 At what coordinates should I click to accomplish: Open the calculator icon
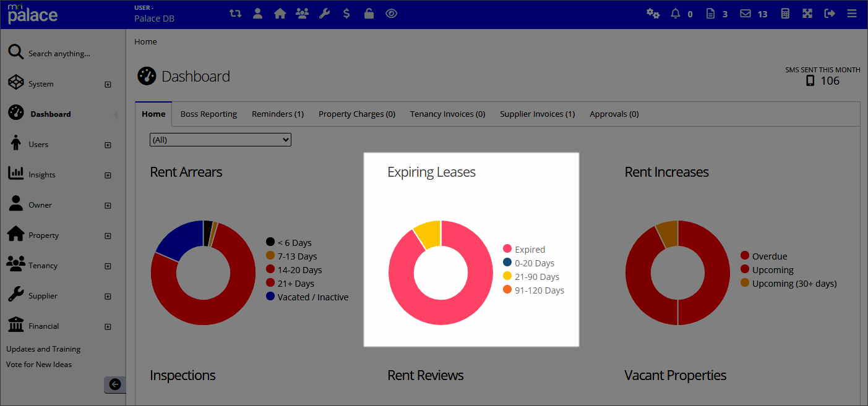click(x=785, y=13)
